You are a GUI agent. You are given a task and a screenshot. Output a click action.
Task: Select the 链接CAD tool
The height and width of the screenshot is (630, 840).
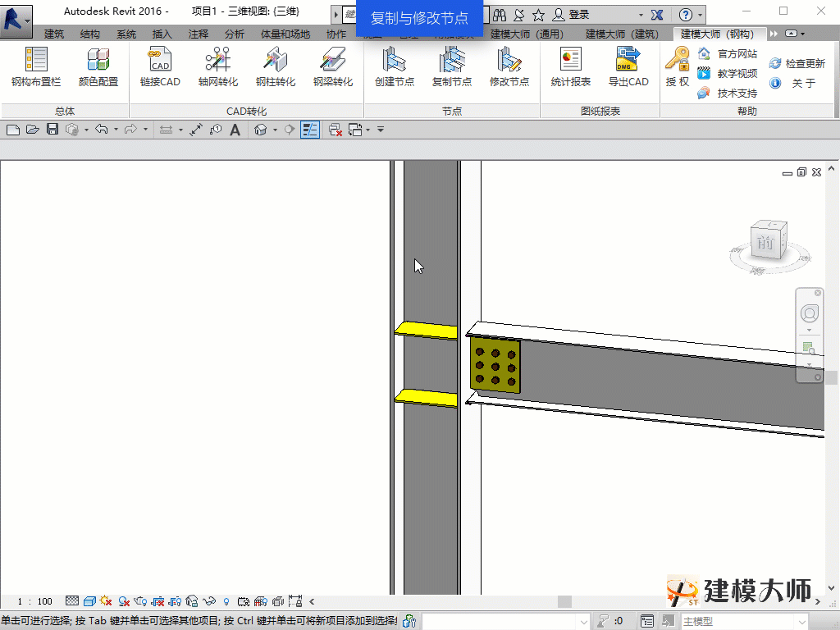pos(160,67)
